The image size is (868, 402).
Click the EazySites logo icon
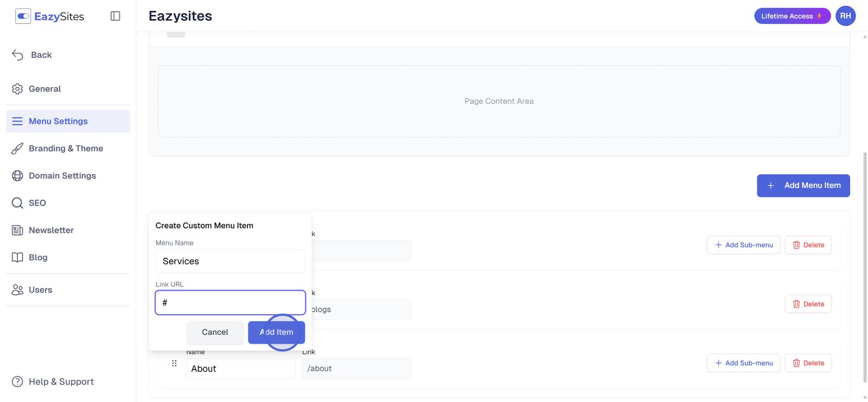(23, 16)
